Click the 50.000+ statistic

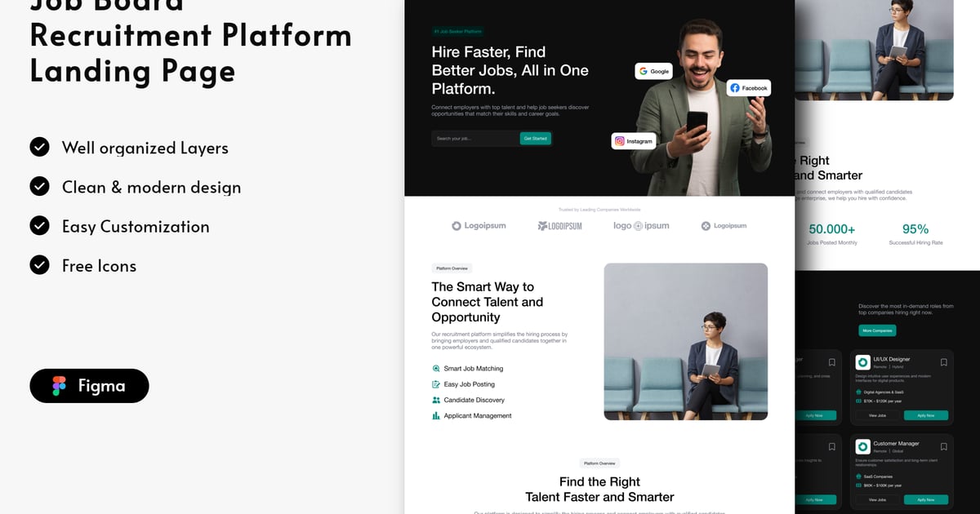[832, 229]
